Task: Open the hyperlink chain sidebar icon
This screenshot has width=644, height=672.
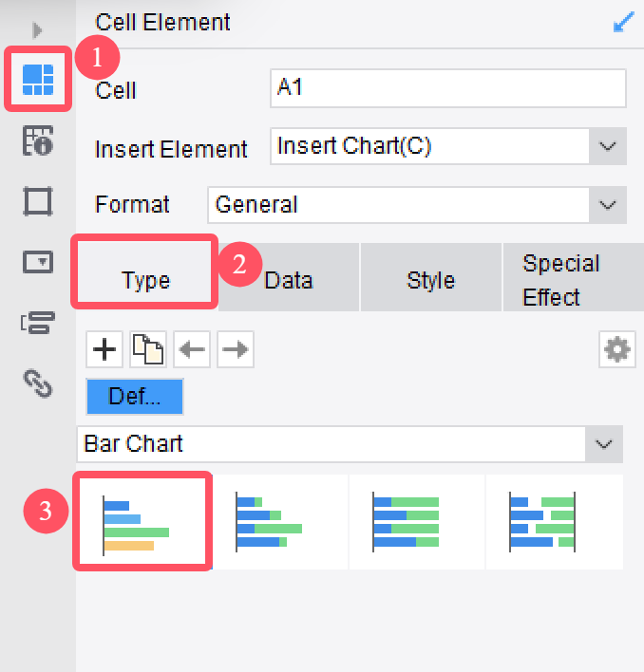Action: click(x=37, y=383)
